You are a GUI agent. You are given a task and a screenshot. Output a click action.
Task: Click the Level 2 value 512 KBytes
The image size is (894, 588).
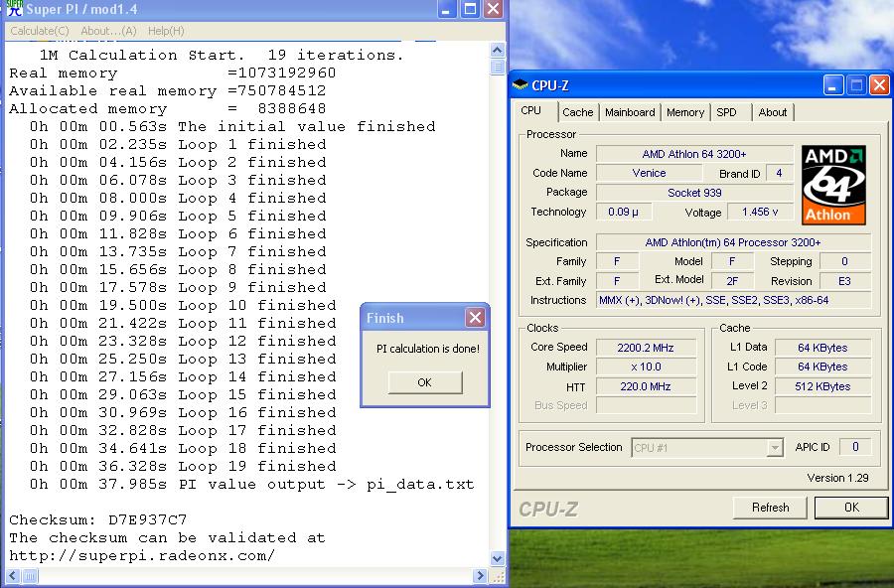pos(822,386)
